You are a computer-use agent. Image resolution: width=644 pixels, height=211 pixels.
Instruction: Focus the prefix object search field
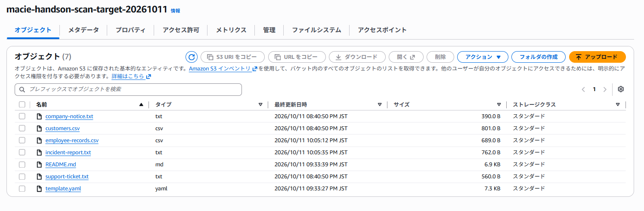[128, 89]
